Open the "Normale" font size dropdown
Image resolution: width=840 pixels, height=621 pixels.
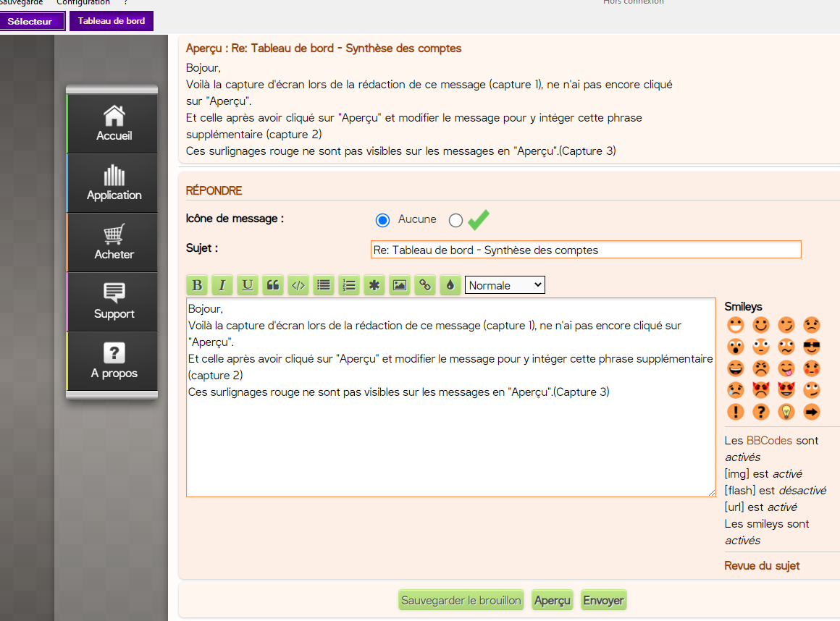(505, 285)
